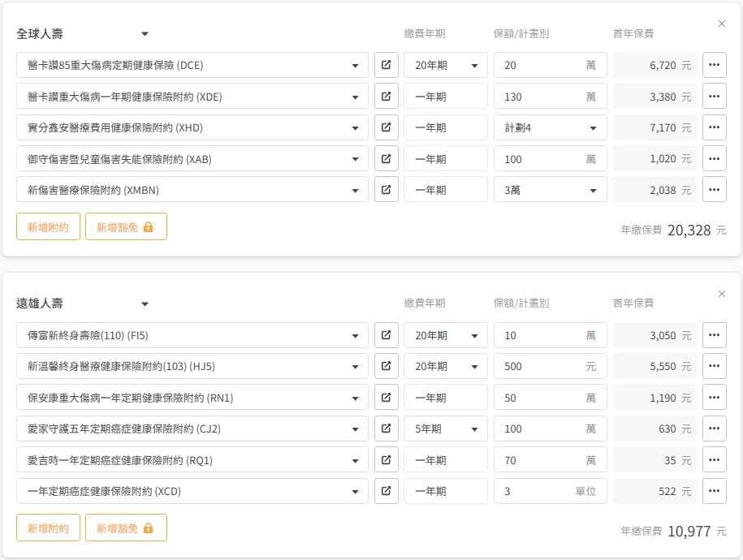This screenshot has width=743, height=560.
Task: Open external link for 傳富新終身壽險 (FI5)
Action: click(x=387, y=335)
